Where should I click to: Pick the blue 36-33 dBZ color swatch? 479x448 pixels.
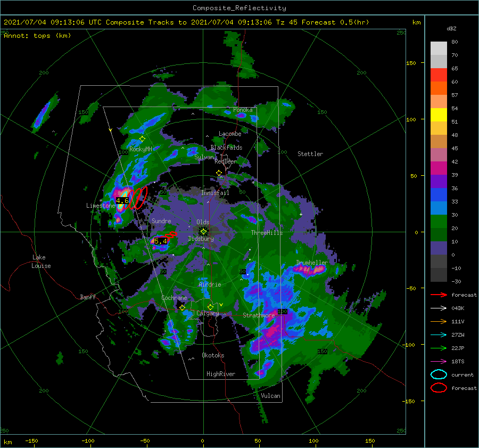point(439,195)
